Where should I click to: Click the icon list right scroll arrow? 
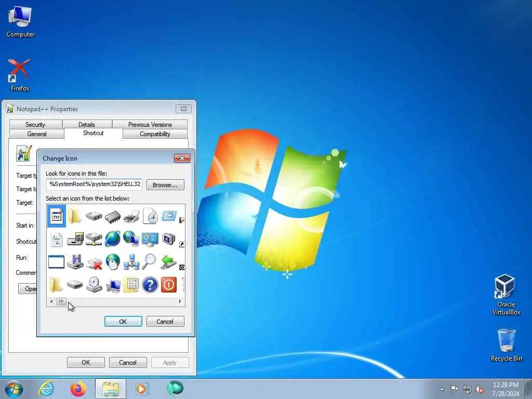click(180, 301)
